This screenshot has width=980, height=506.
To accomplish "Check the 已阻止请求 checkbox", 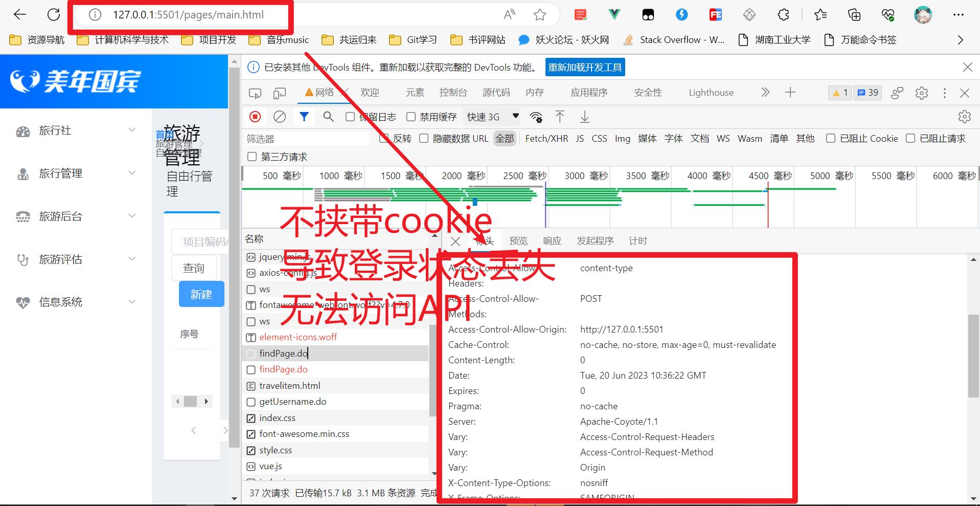I will click(910, 138).
